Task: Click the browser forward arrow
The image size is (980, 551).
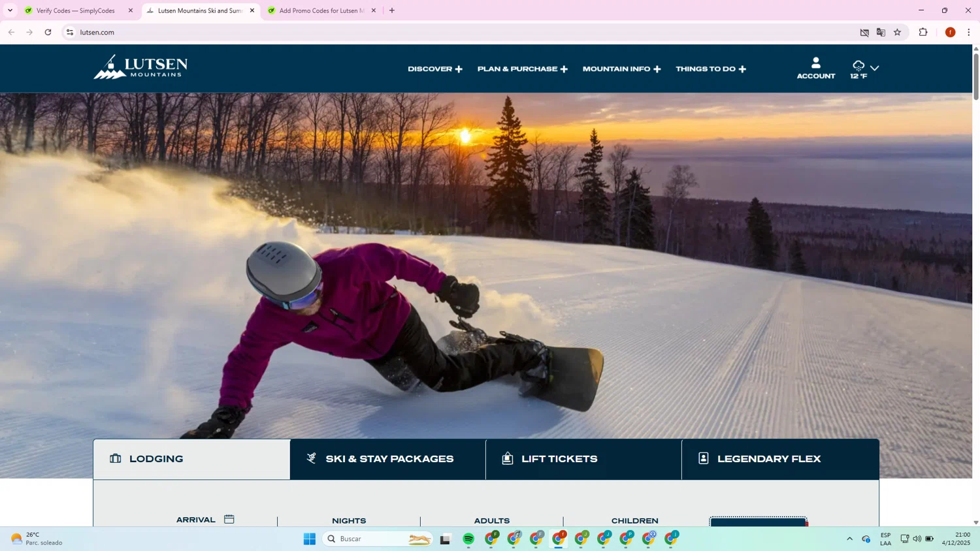Action: pos(29,32)
